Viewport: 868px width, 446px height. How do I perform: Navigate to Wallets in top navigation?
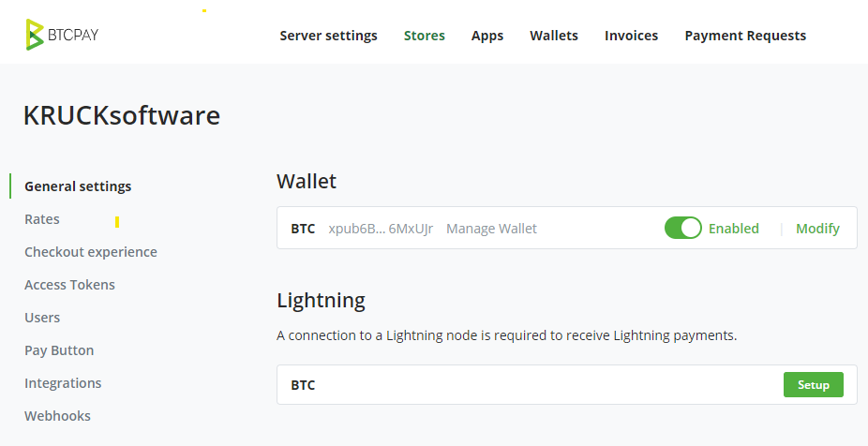tap(554, 36)
